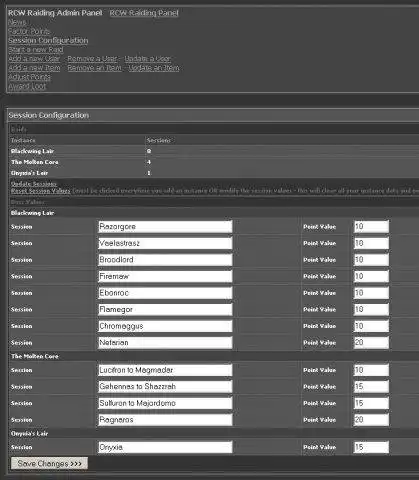Click the Update a User link

(147, 59)
